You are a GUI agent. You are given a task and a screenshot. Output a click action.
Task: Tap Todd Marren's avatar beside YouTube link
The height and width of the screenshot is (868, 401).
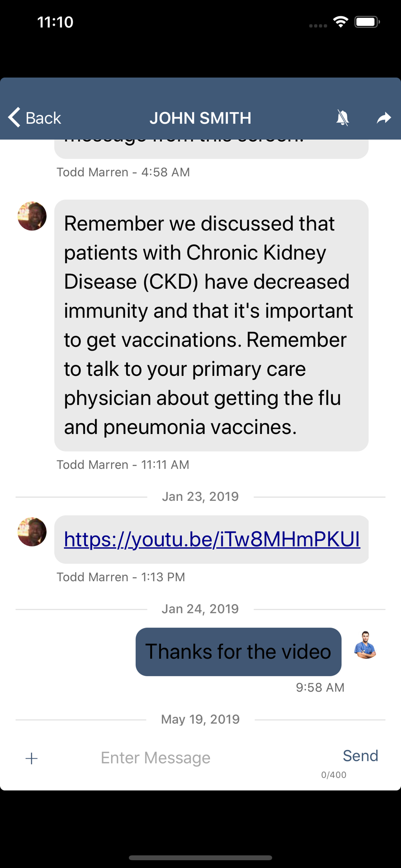pyautogui.click(x=32, y=532)
